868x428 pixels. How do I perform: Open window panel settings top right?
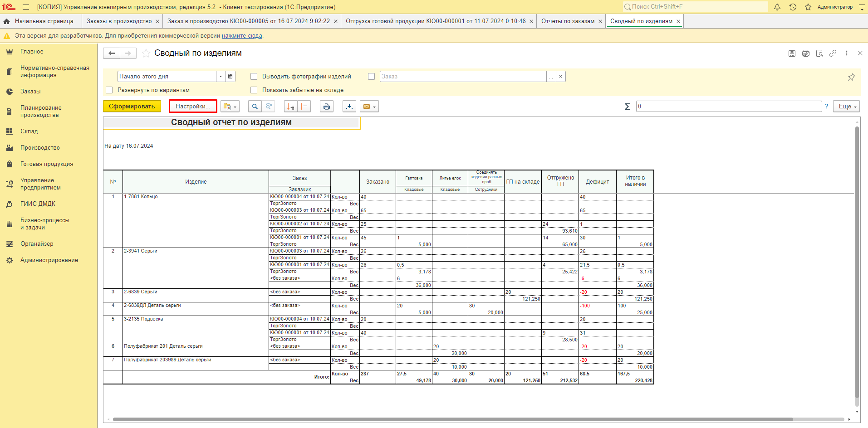862,7
